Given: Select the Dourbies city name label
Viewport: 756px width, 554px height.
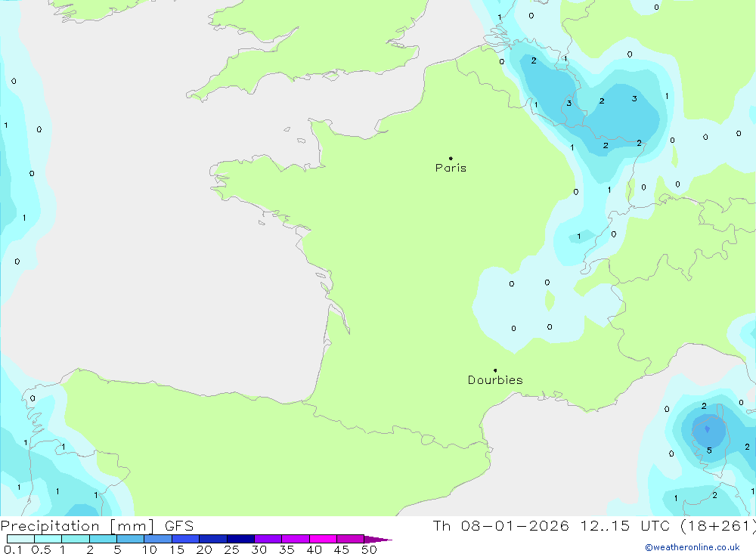Looking at the screenshot, I should click(495, 380).
